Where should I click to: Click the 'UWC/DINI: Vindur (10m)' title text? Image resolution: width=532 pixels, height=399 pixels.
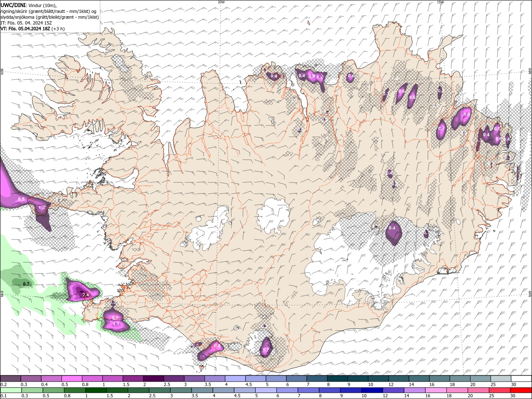[29, 5]
